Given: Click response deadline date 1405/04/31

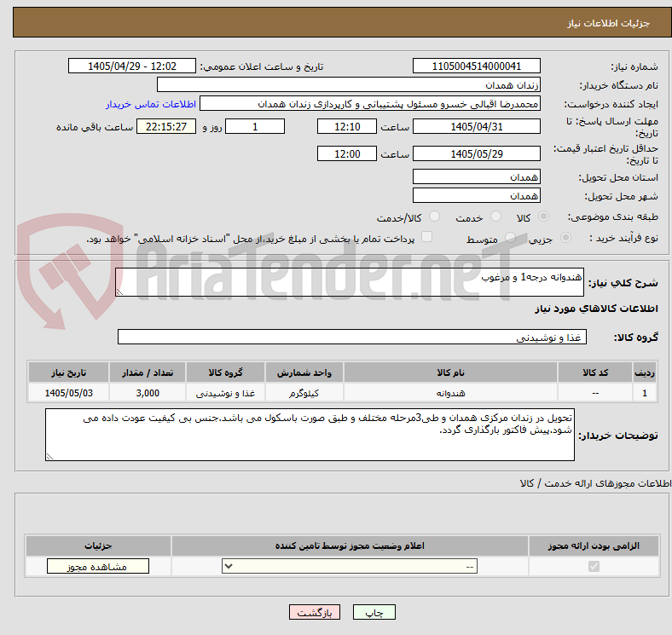Looking at the screenshot, I should point(477,126).
